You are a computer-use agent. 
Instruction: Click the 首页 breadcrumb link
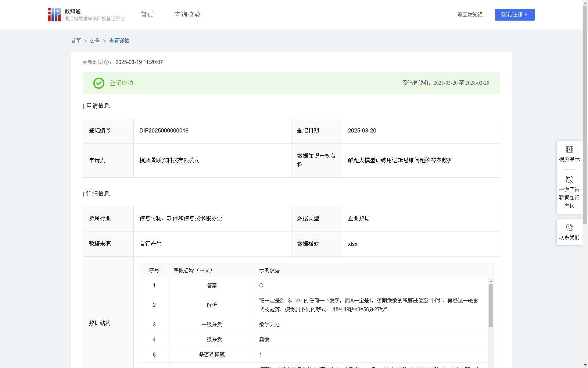coord(76,41)
